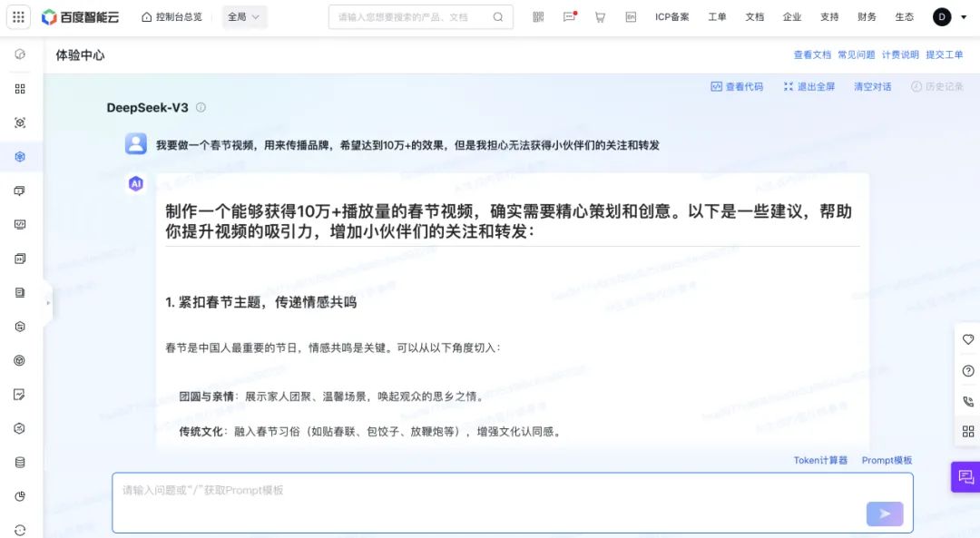
Task: Click the heading 1. 紧扣春节主题，传递情感共鸣
Action: (x=260, y=302)
